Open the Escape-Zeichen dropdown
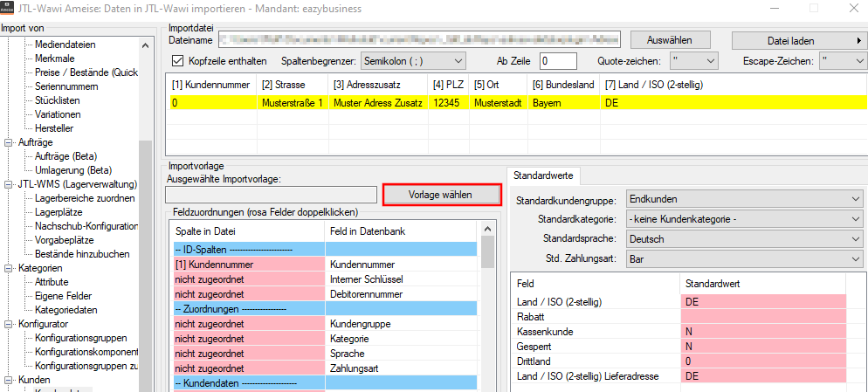 pyautogui.click(x=843, y=61)
